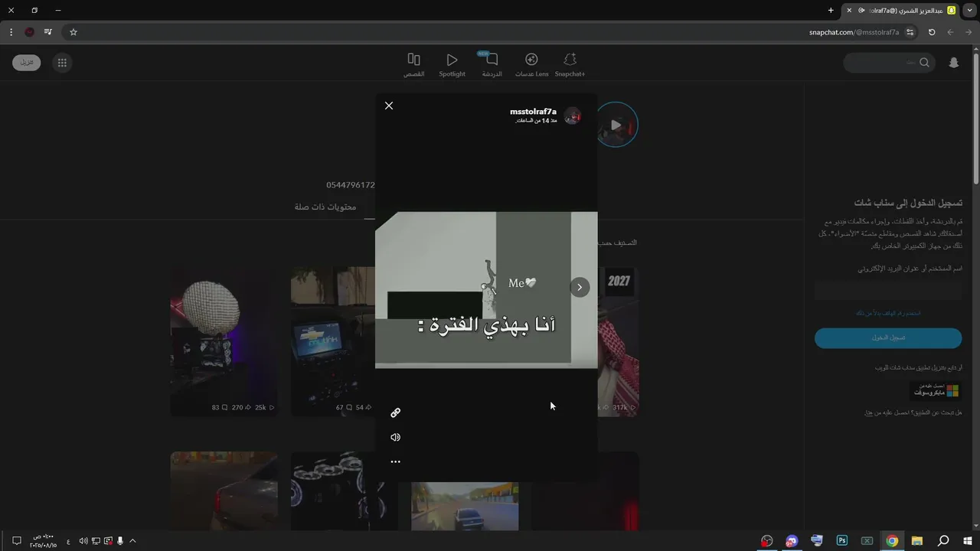Open the car wheels thumbnail in bottom row
Viewport: 980px width, 551px height.
[x=333, y=491]
